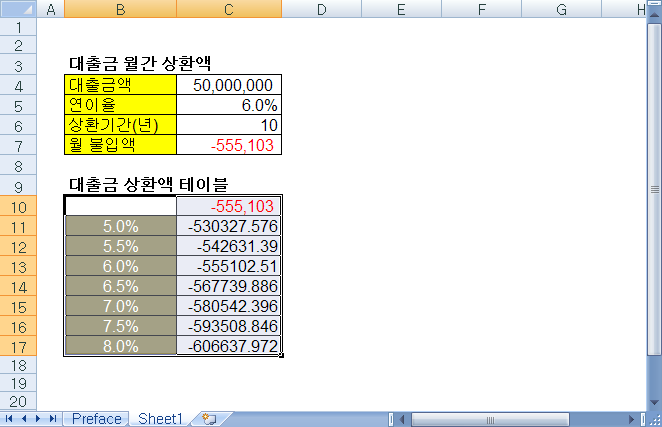Screen dimensions: 662x427
Task: Click the -593508.846 result cell
Action: (x=229, y=326)
